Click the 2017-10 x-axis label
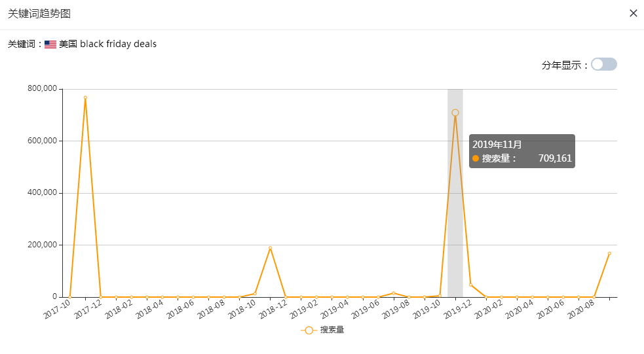 (x=58, y=309)
